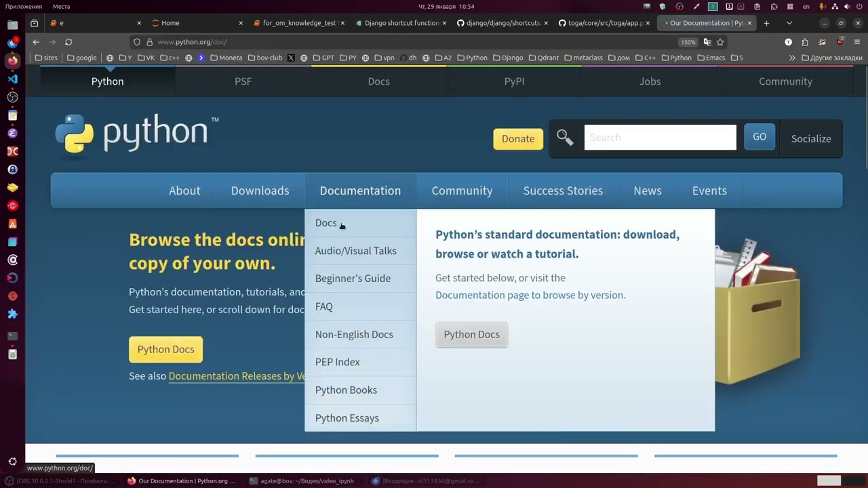Open Firefox from the Ubuntu dock

[x=12, y=60]
